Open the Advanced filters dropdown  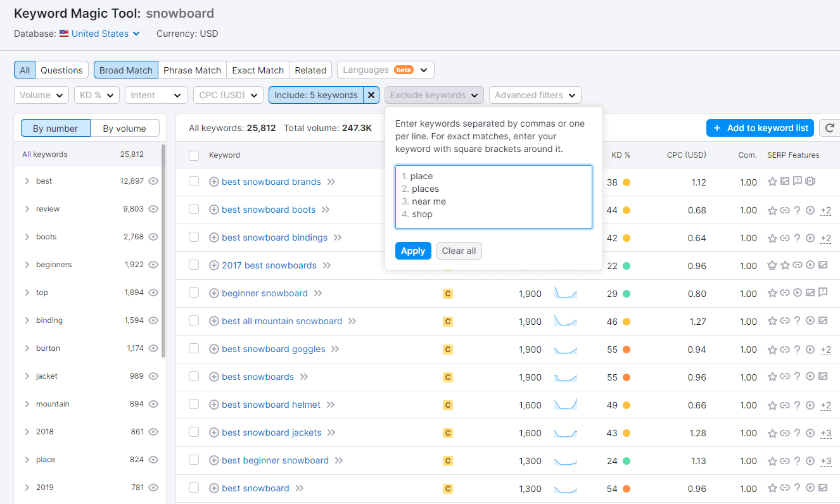pyautogui.click(x=535, y=94)
